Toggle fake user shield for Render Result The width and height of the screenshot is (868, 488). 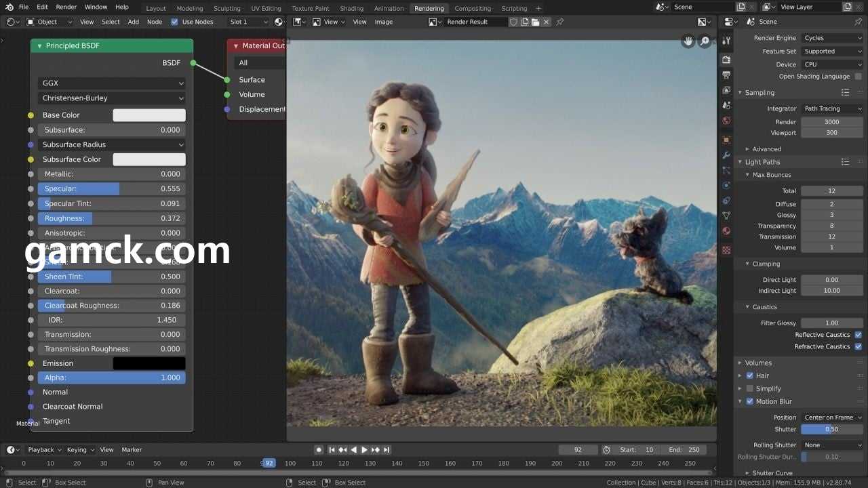coord(513,22)
